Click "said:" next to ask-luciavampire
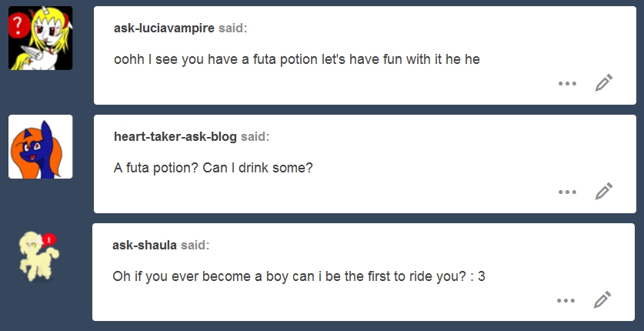The image size is (644, 331). point(233,28)
